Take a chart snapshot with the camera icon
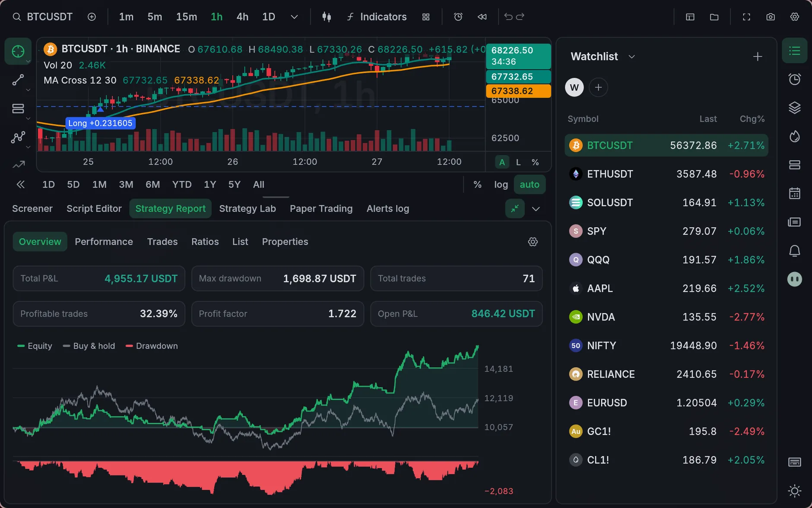The height and width of the screenshot is (508, 812). pos(771,17)
